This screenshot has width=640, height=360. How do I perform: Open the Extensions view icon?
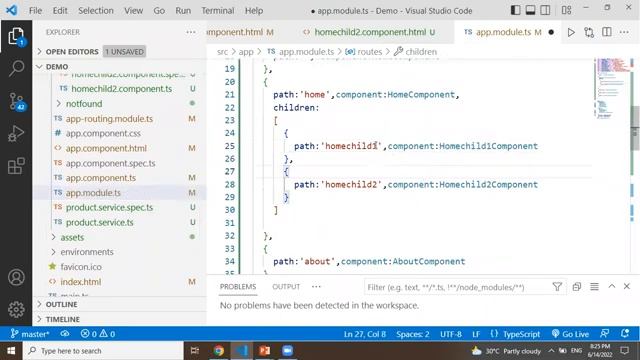tap(16, 166)
